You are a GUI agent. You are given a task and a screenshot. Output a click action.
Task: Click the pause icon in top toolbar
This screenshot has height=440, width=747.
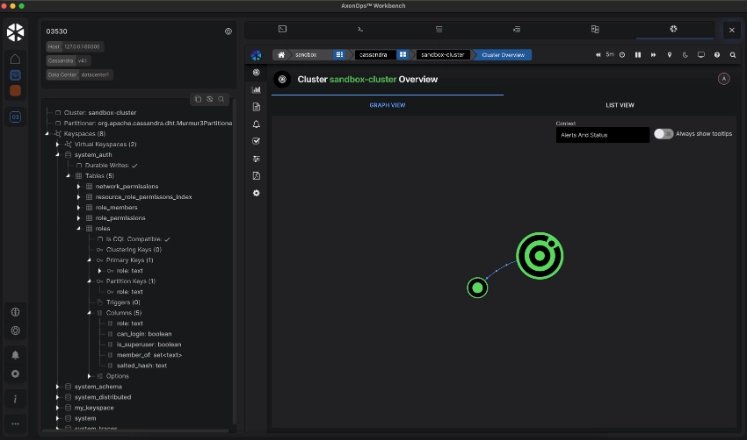click(x=638, y=55)
